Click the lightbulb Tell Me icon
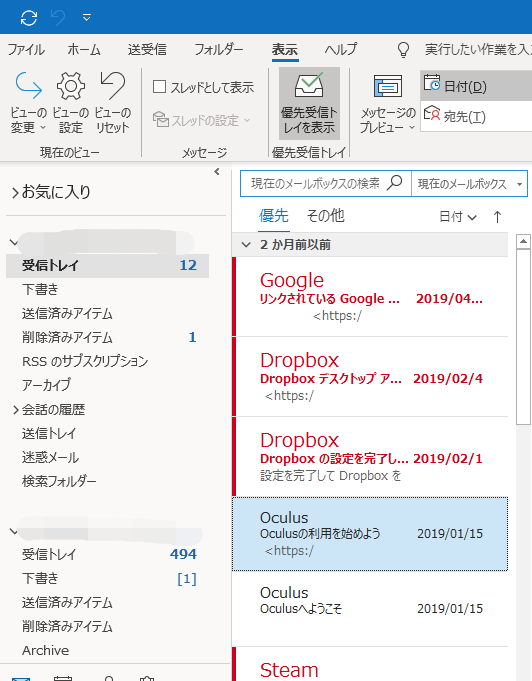 (x=403, y=50)
